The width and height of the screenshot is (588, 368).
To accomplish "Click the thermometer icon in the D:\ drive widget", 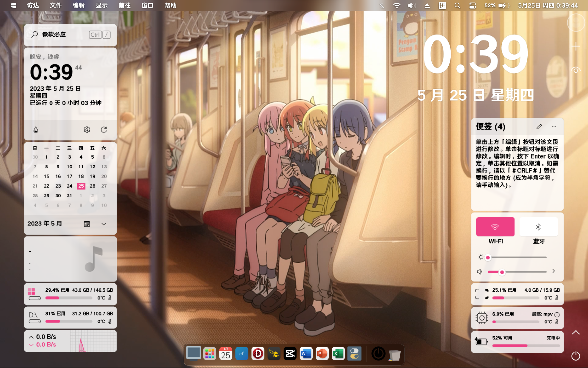I will 110,321.
